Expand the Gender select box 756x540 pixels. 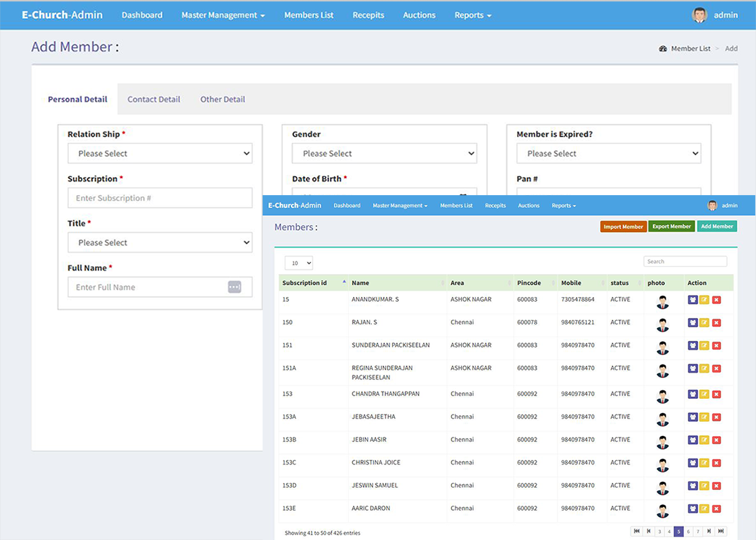(x=384, y=153)
